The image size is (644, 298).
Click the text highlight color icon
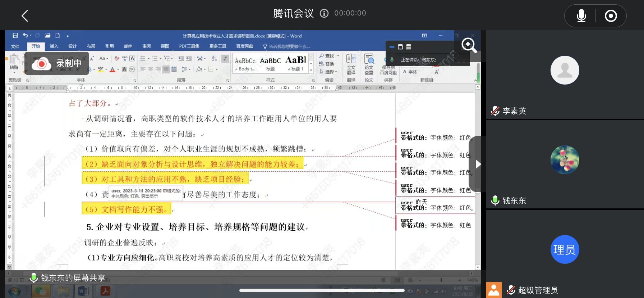tap(101, 69)
